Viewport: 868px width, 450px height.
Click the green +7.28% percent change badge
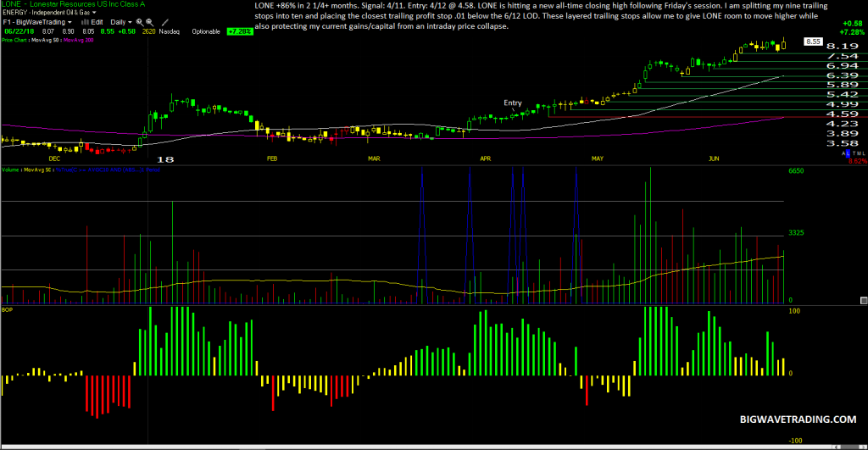[x=240, y=31]
